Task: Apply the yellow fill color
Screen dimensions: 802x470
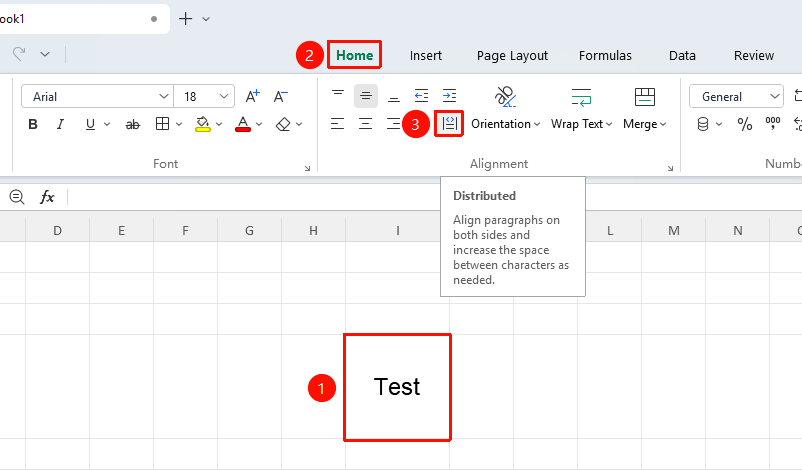Action: point(203,124)
